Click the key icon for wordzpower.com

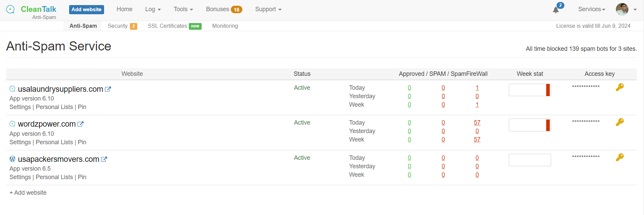point(620,122)
